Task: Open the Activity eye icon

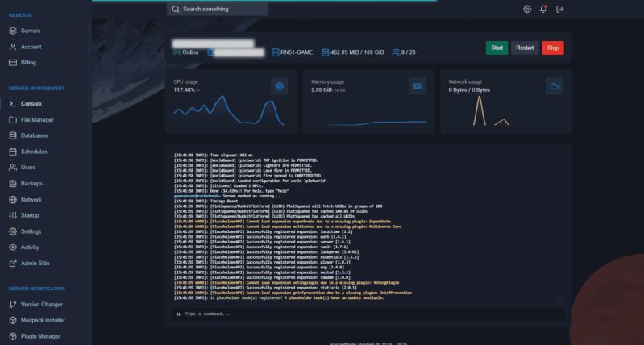Action: coord(13,247)
